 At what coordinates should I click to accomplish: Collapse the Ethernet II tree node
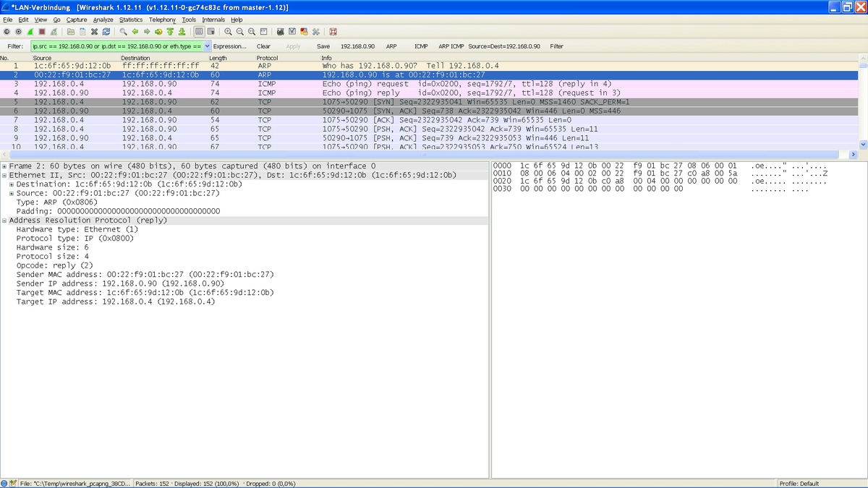point(4,176)
